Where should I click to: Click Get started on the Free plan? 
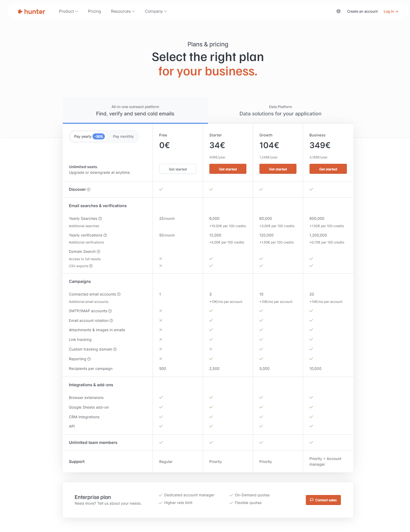(178, 169)
